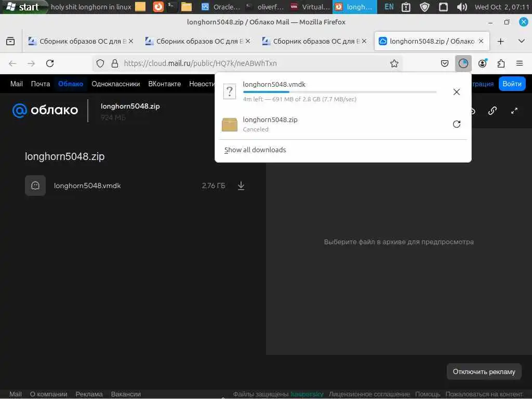The height and width of the screenshot is (399, 532).
Task: Open the Помощь footer link
Action: tap(428, 394)
